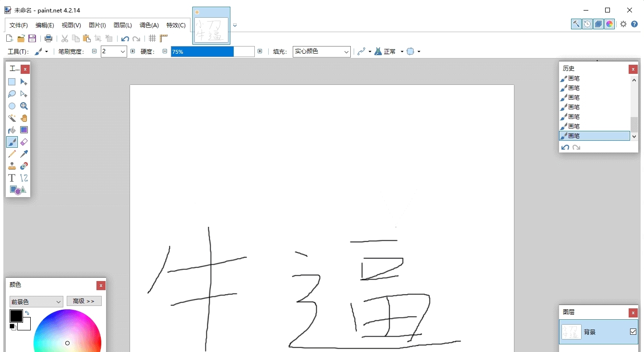Click the 高级 >> button in colors panel

tap(84, 301)
